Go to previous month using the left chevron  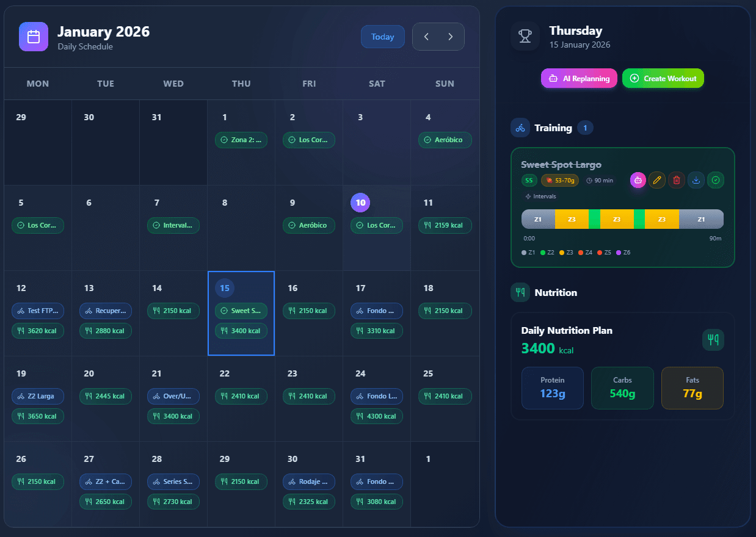[426, 36]
